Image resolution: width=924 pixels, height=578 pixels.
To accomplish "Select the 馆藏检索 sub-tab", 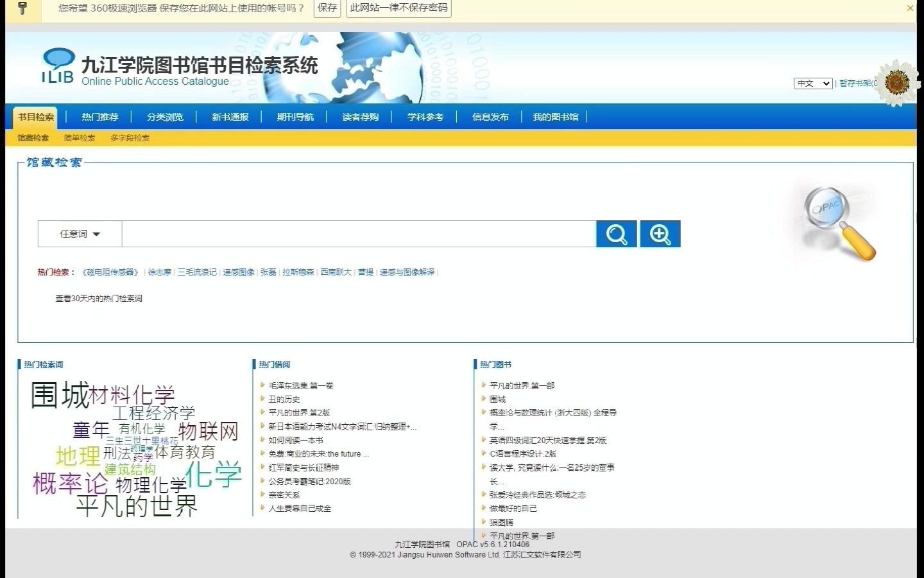I will [33, 138].
